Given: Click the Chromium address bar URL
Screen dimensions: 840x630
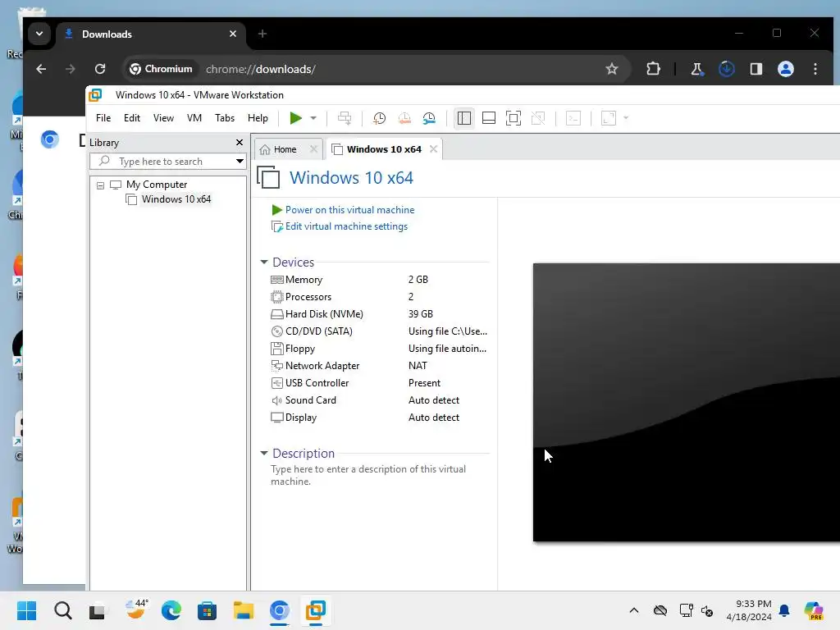Looking at the screenshot, I should click(x=260, y=69).
